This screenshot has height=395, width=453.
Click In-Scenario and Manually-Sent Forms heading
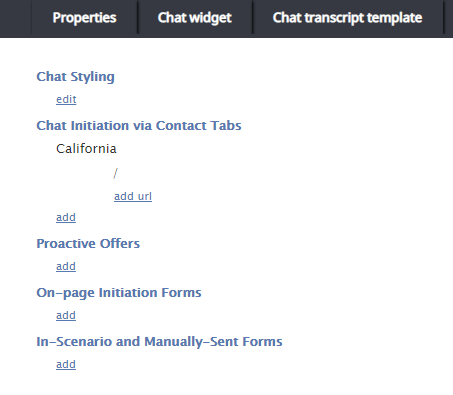tap(159, 342)
